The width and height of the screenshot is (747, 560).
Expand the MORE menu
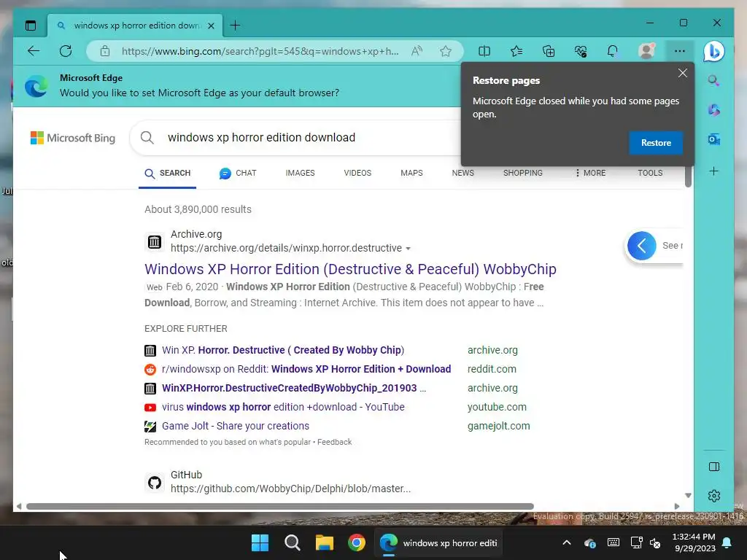[590, 173]
